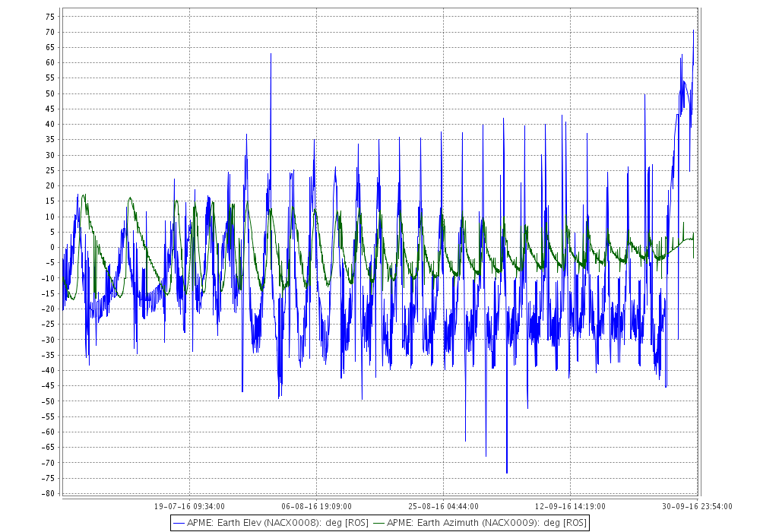Click the 0 y-axis value
The image size is (760, 532).
(52, 247)
